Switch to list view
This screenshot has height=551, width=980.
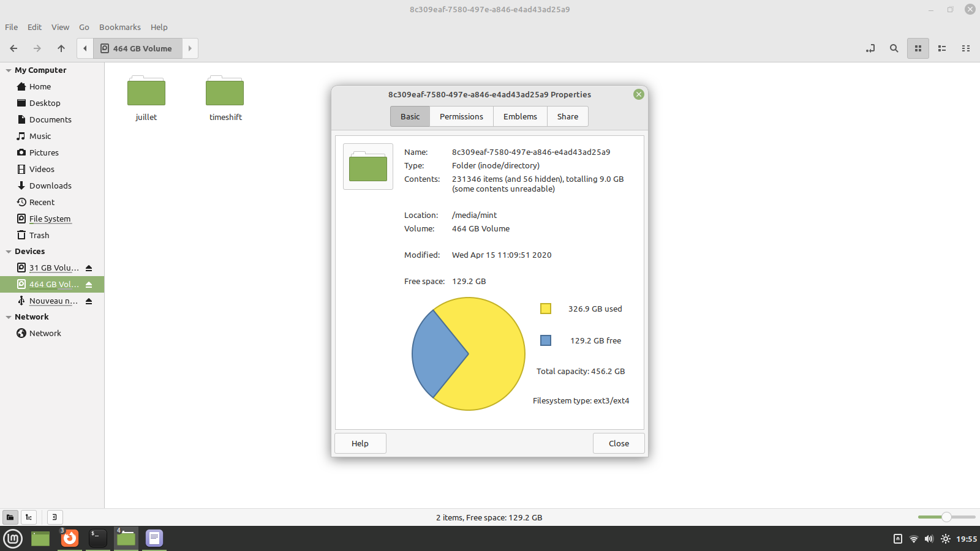click(x=942, y=48)
